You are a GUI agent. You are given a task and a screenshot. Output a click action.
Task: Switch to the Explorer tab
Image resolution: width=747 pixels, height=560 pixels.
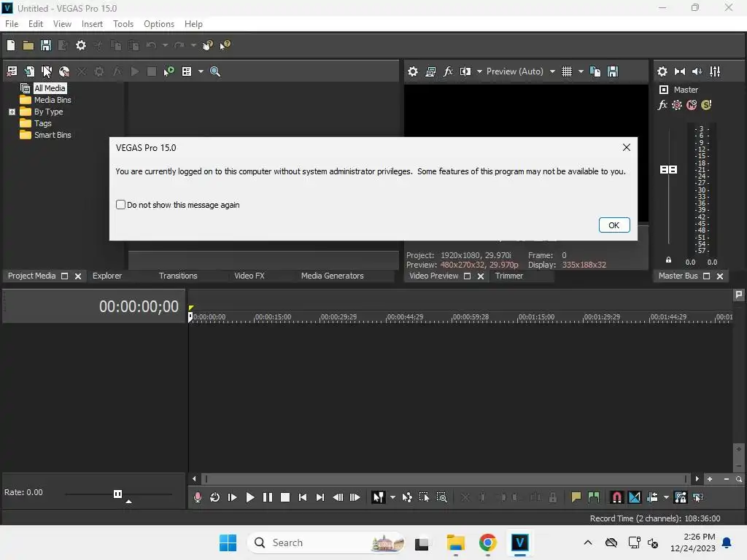pos(107,276)
